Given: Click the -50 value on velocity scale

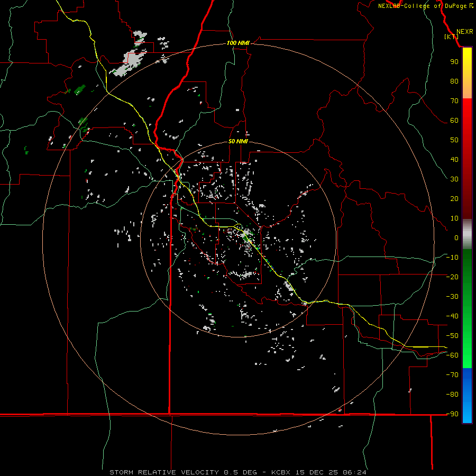Looking at the screenshot, I should click(x=452, y=335).
